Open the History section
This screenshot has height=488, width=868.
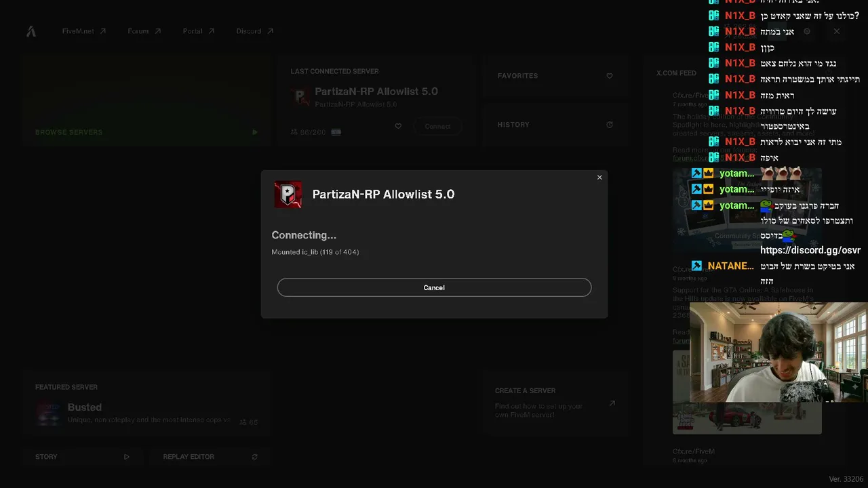point(555,125)
